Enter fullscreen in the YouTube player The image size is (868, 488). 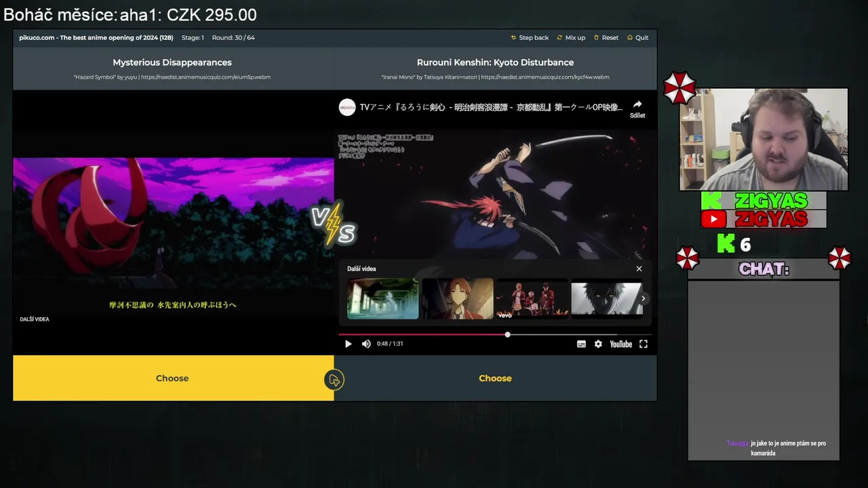[x=644, y=344]
